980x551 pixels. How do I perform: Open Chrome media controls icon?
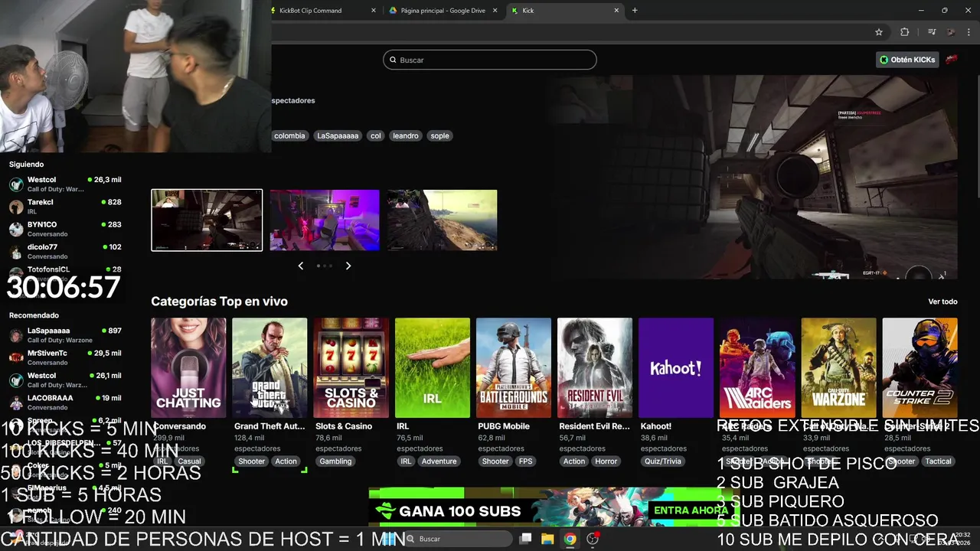(931, 32)
